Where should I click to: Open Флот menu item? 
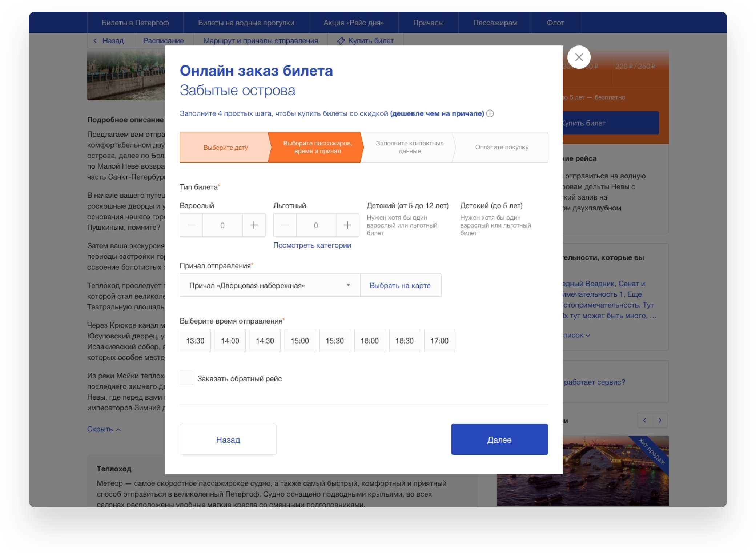555,23
